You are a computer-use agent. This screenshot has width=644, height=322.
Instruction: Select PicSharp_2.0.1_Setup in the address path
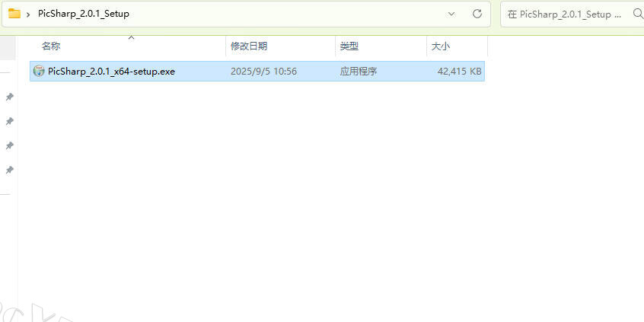point(84,14)
